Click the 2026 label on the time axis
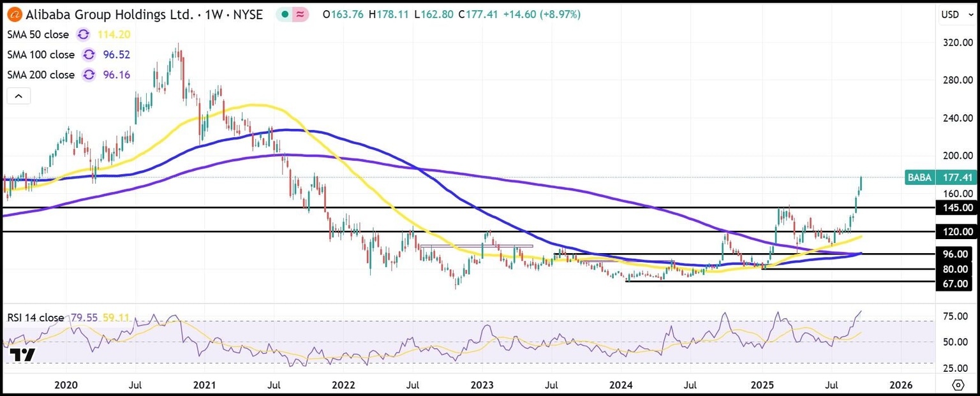 pyautogui.click(x=901, y=385)
